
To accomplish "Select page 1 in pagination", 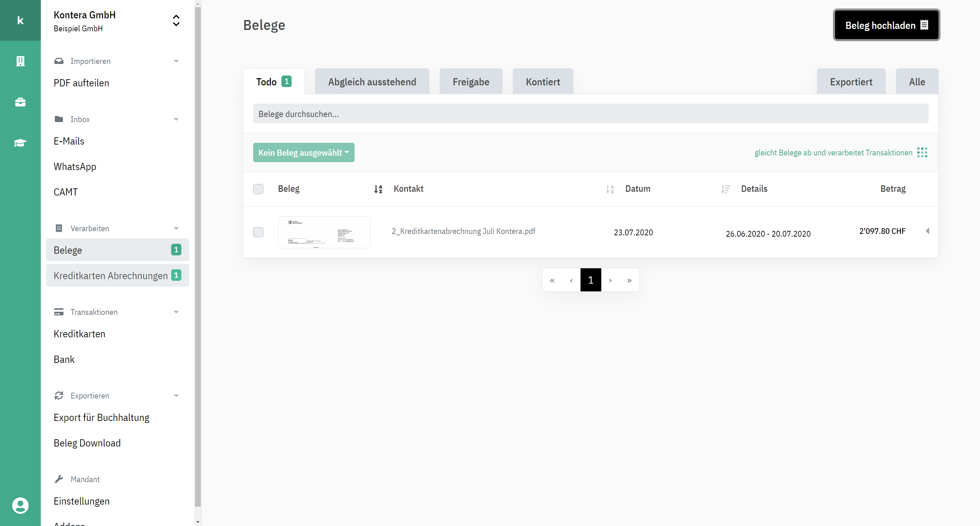I will point(590,280).
